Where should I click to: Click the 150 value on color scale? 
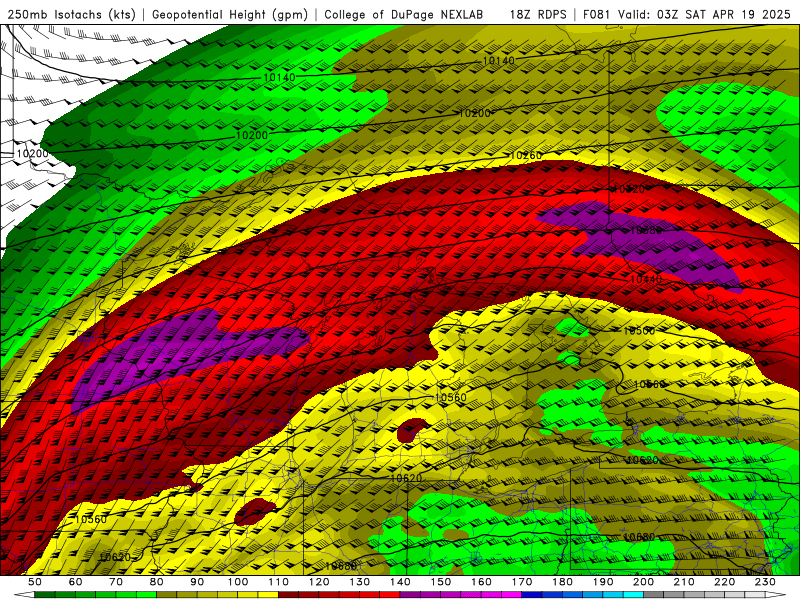pos(440,582)
